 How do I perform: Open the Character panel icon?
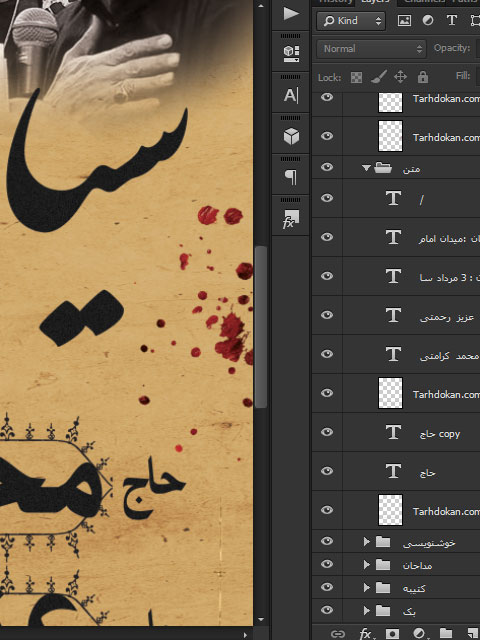(291, 96)
